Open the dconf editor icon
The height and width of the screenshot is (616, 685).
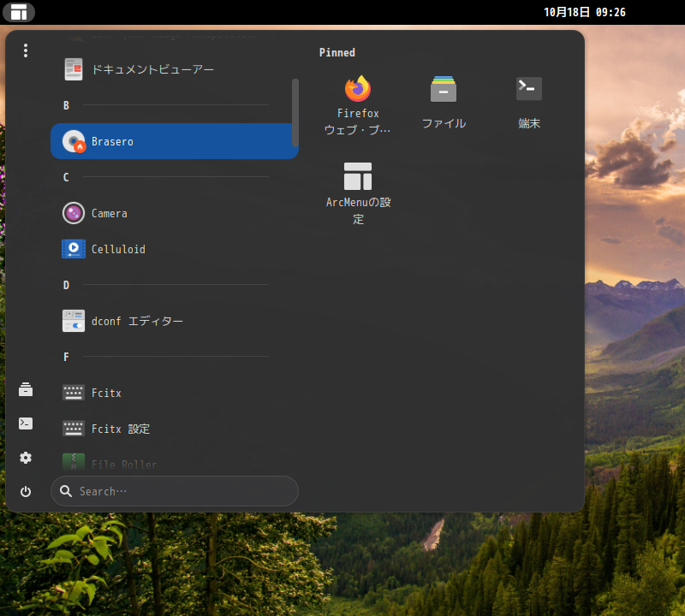74,321
